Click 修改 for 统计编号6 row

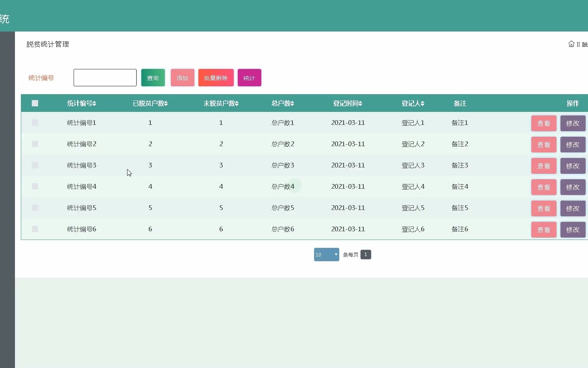573,230
